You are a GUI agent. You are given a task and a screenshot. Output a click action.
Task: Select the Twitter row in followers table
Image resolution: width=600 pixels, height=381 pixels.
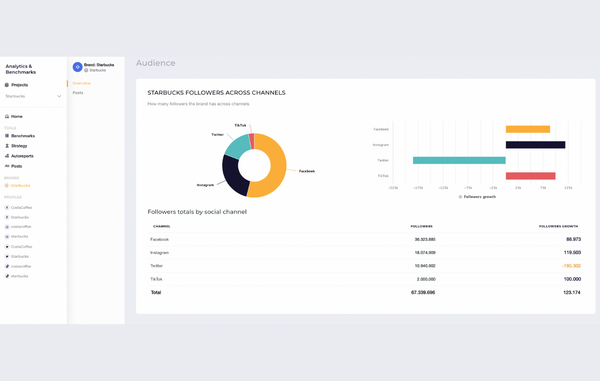click(x=365, y=266)
